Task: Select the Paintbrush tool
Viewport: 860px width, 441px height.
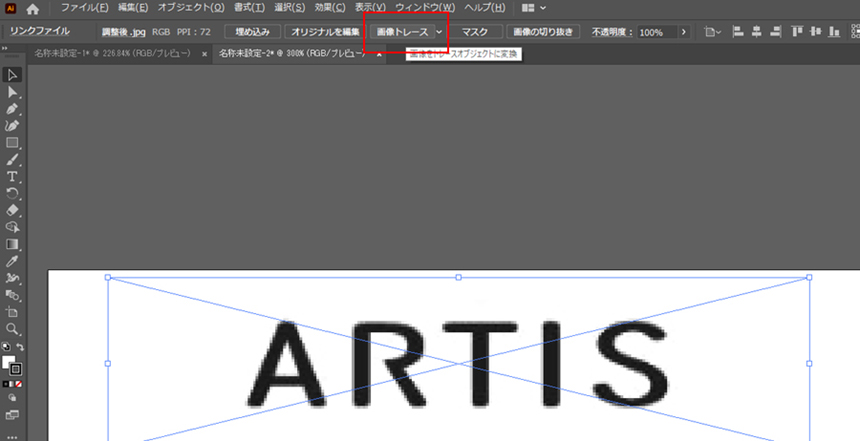Action: click(x=12, y=160)
